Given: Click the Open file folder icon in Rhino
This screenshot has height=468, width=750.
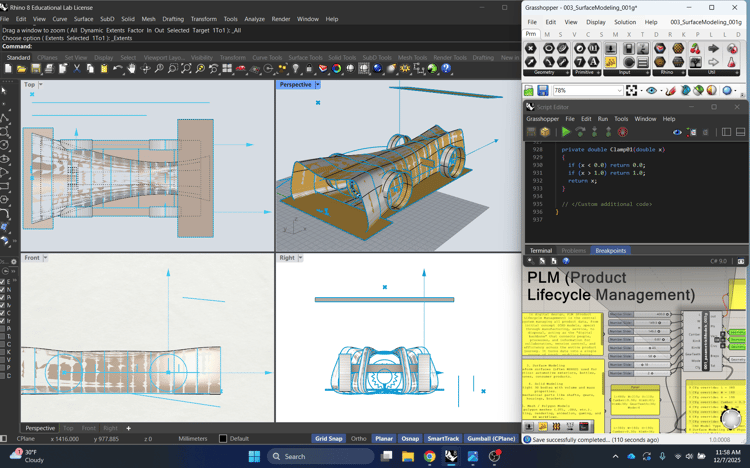Looking at the screenshot, I should (22, 69).
